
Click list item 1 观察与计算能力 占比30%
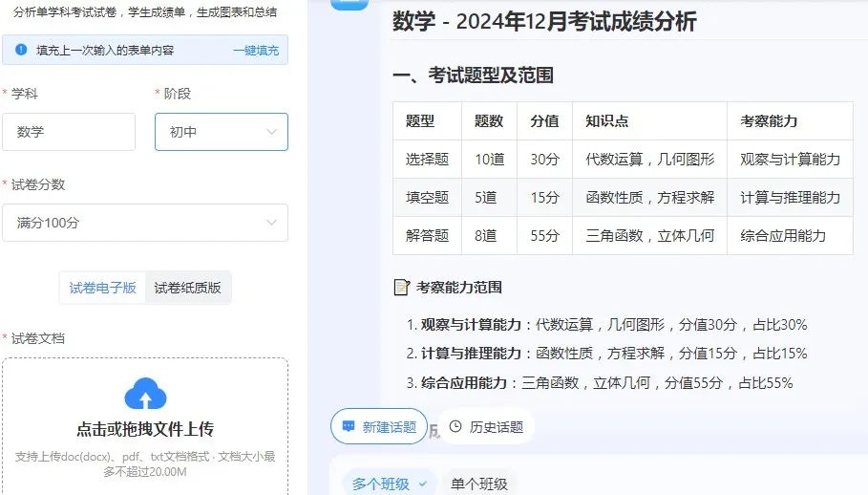[606, 325]
